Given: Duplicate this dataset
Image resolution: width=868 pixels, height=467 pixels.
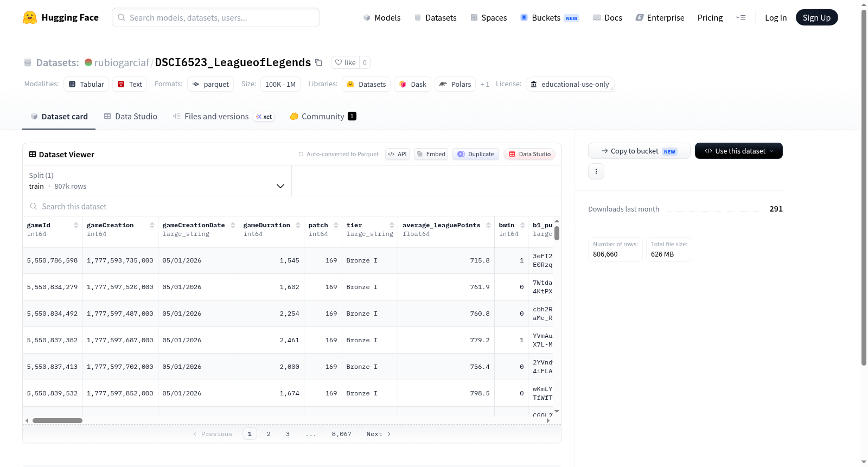Looking at the screenshot, I should coord(476,154).
